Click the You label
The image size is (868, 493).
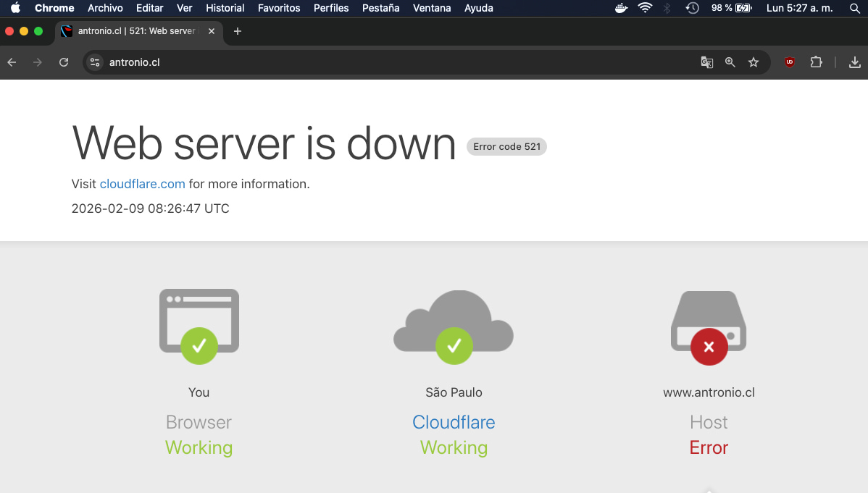pyautogui.click(x=199, y=392)
